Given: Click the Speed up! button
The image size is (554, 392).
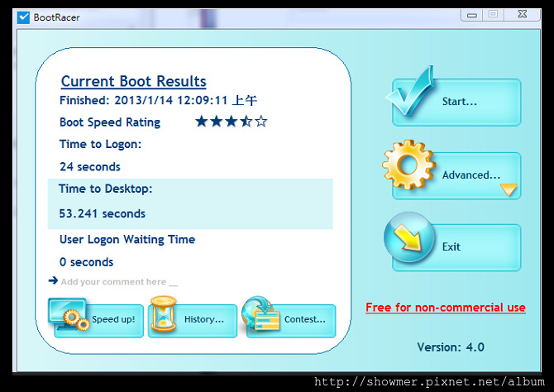Looking at the screenshot, I should point(99,321).
